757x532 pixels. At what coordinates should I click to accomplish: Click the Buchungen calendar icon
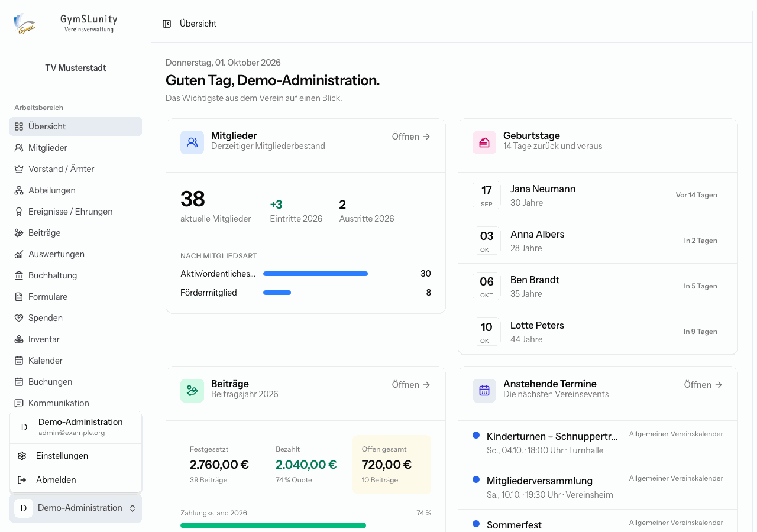click(19, 382)
